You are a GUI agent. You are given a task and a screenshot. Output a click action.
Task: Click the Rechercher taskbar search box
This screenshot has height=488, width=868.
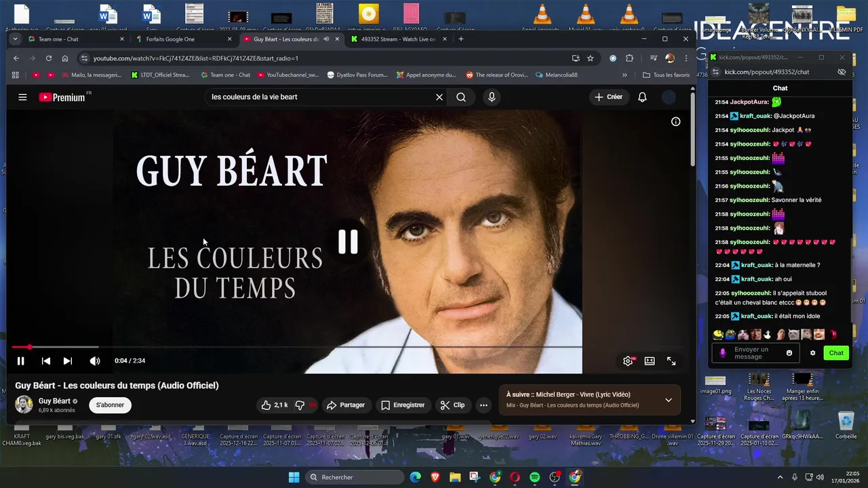(x=353, y=477)
